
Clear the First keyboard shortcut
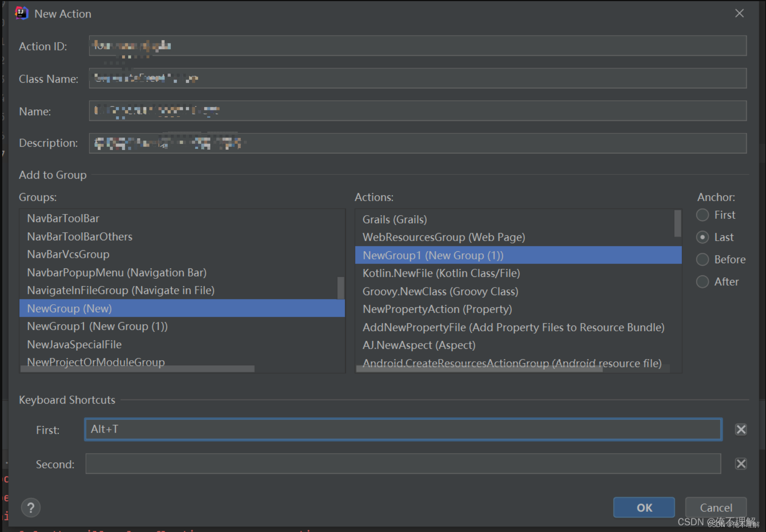click(740, 430)
